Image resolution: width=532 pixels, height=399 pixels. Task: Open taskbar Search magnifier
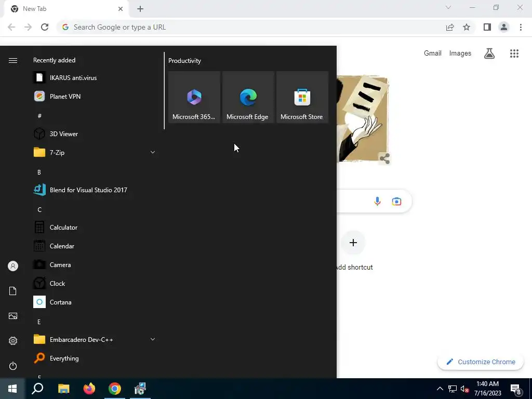37,389
